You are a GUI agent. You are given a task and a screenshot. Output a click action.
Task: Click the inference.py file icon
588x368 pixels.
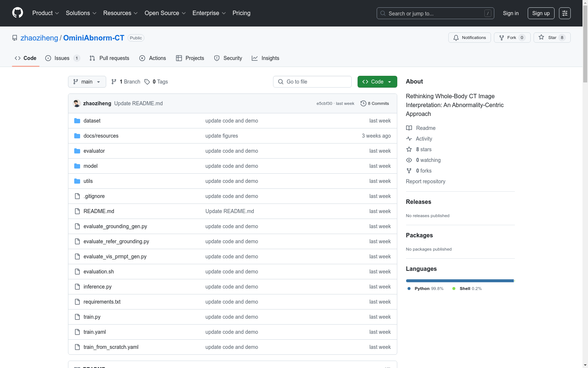click(77, 287)
